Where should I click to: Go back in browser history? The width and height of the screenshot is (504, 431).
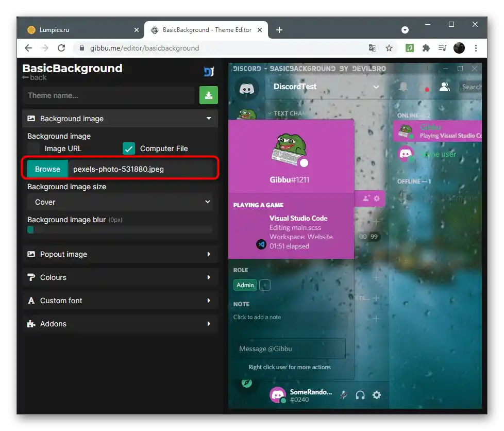pos(28,48)
